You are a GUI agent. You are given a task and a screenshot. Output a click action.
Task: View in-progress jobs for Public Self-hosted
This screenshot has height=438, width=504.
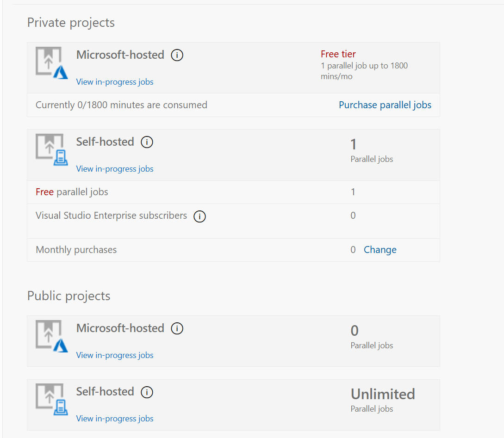[x=115, y=419]
